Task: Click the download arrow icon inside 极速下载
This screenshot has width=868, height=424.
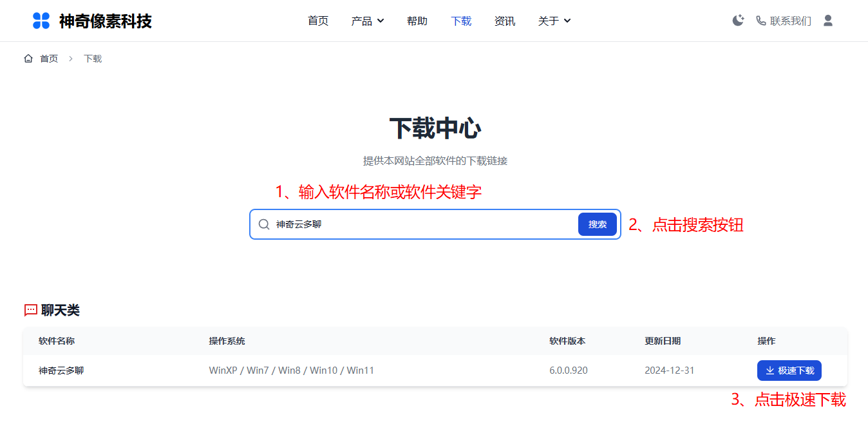Action: [x=769, y=370]
